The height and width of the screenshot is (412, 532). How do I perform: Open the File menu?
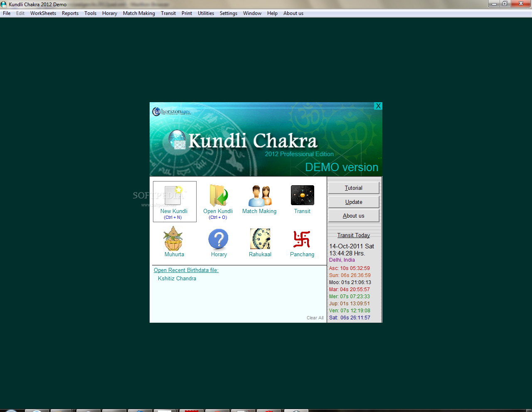[7, 13]
